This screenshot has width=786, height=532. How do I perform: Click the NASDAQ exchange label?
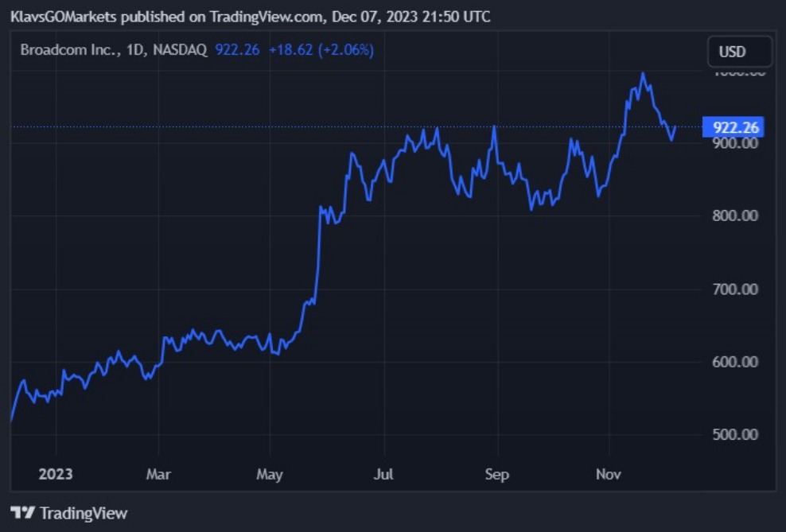pos(180,49)
